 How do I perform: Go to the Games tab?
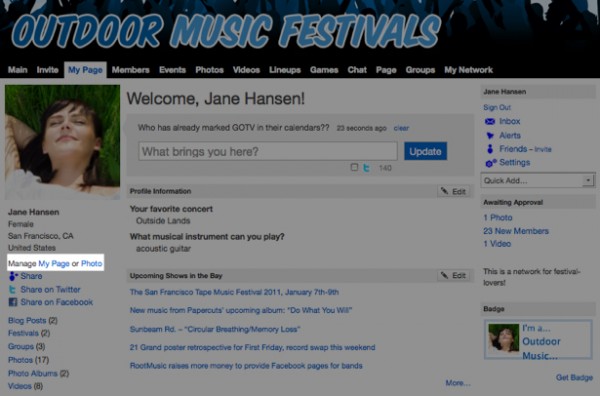click(x=324, y=70)
